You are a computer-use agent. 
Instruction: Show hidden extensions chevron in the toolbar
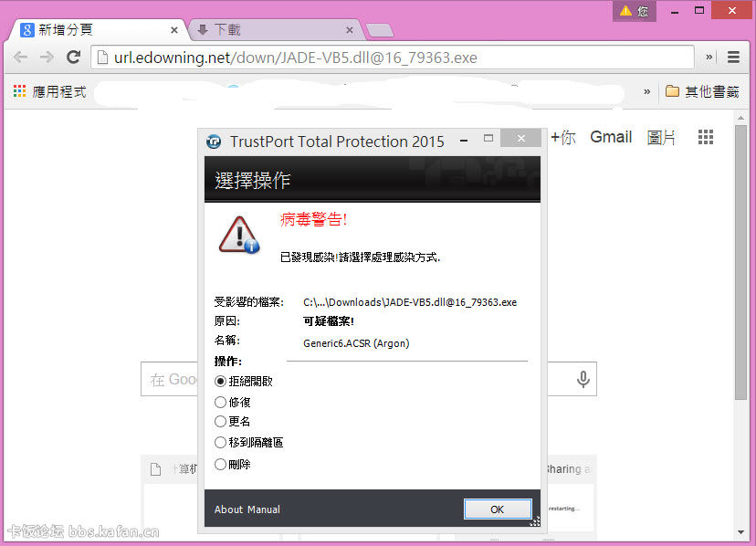tap(709, 57)
